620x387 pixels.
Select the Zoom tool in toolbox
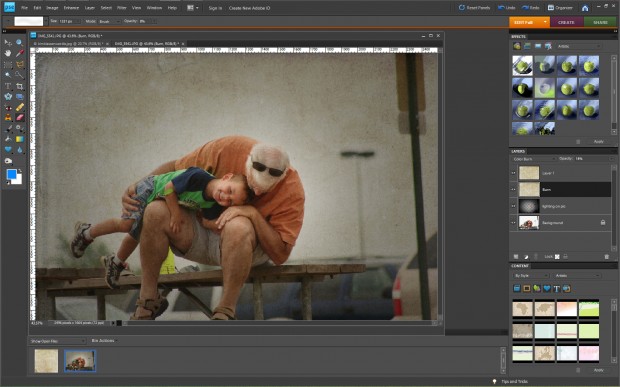click(x=19, y=42)
